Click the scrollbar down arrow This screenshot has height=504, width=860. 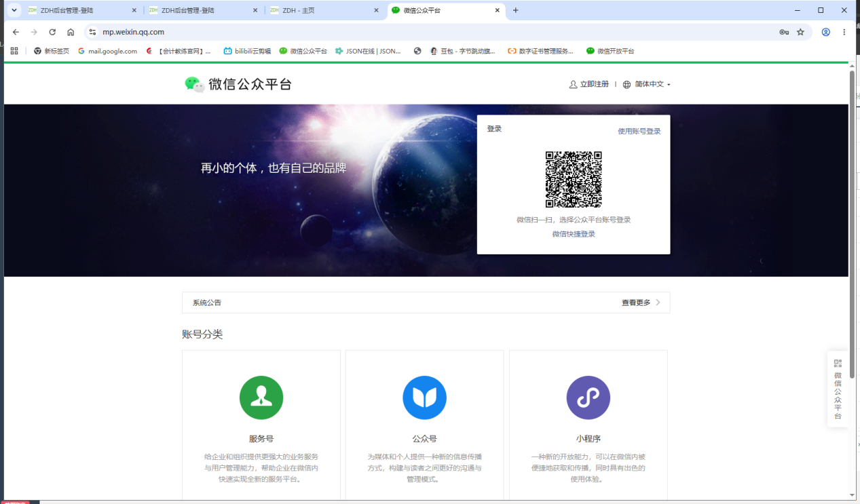[852, 496]
